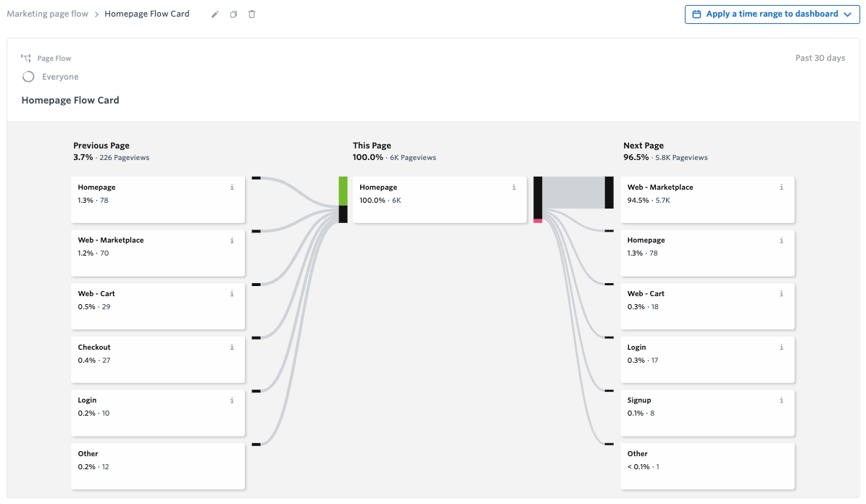Select the Web - Cart previous page card
This screenshot has height=504, width=866.
[x=158, y=306]
